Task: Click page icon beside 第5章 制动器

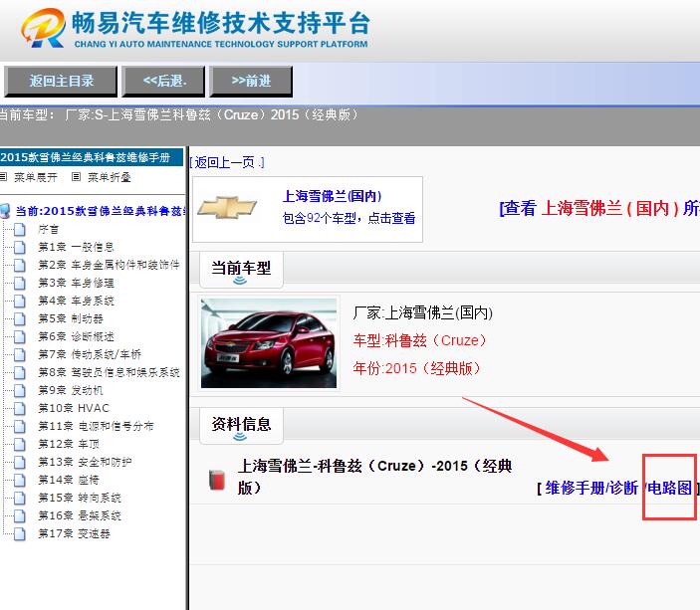Action: 20,318
